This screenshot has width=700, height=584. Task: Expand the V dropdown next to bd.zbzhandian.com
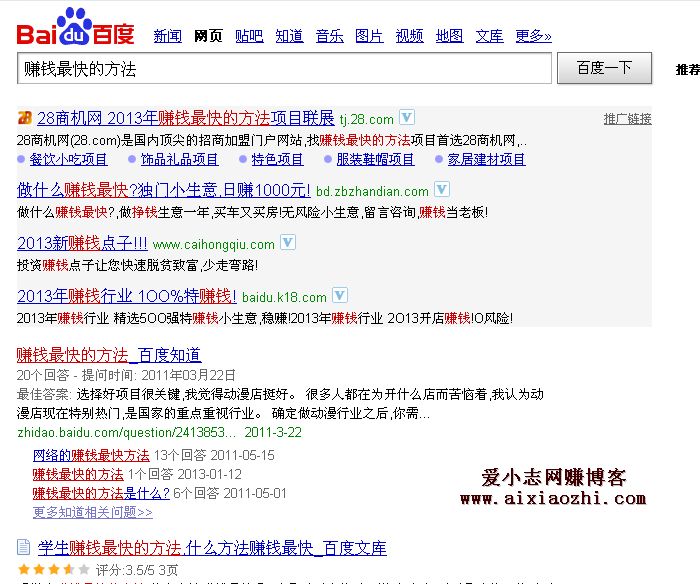pyautogui.click(x=442, y=189)
